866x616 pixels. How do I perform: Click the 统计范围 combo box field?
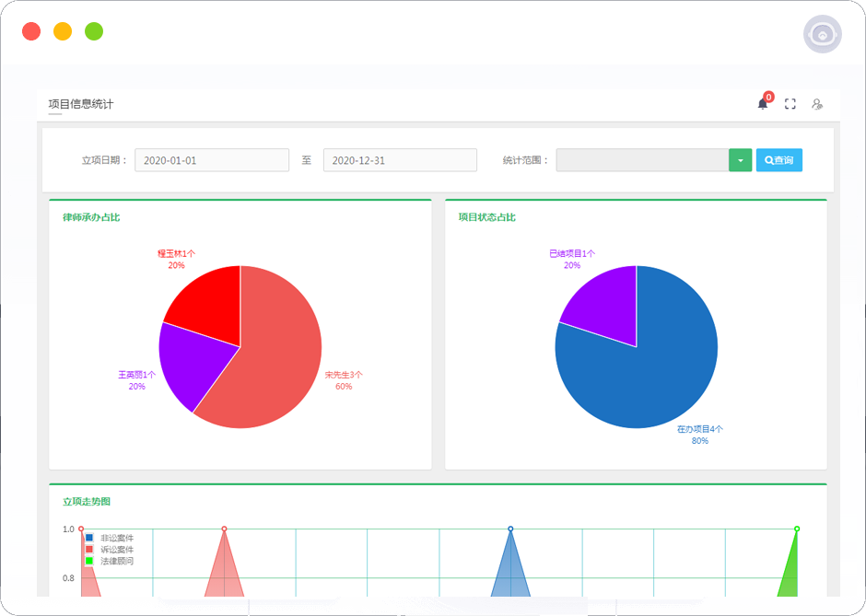[642, 160]
